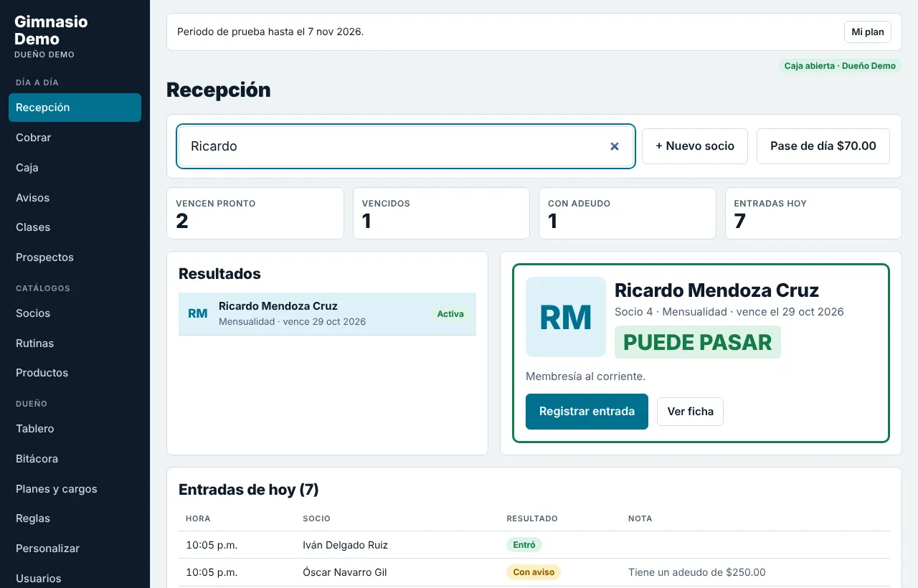The height and width of the screenshot is (588, 918).
Task: Open Tablero in the sidebar
Action: pyautogui.click(x=75, y=429)
